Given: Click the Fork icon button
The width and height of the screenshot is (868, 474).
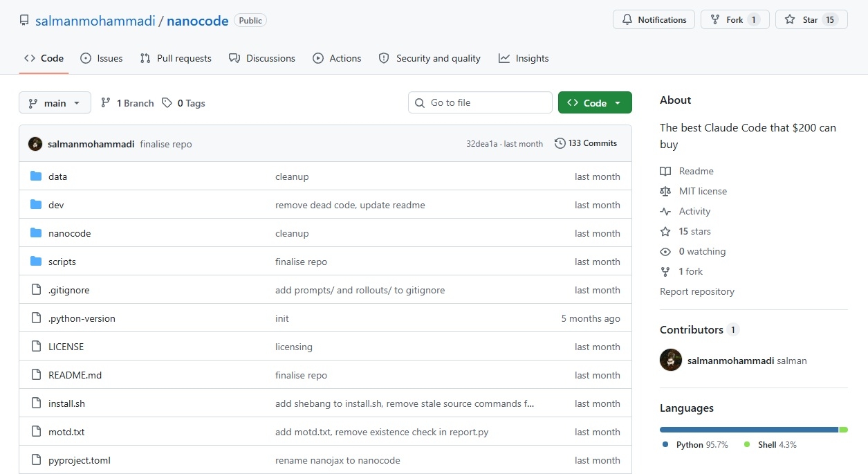Looking at the screenshot, I should click(x=715, y=20).
